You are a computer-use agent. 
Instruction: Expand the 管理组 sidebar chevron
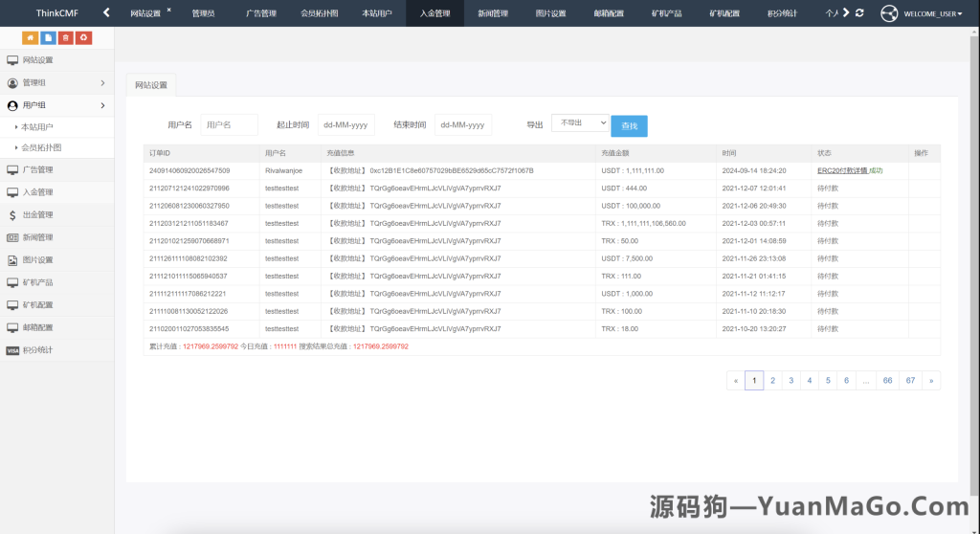(x=102, y=82)
